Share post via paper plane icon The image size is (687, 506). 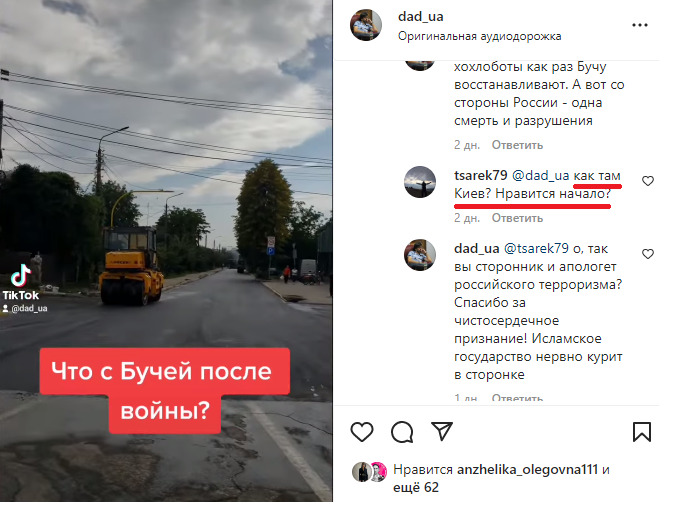(x=442, y=431)
